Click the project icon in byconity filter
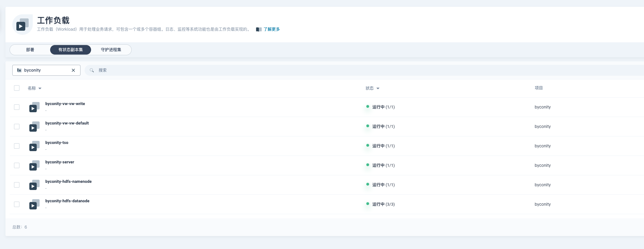 point(19,70)
